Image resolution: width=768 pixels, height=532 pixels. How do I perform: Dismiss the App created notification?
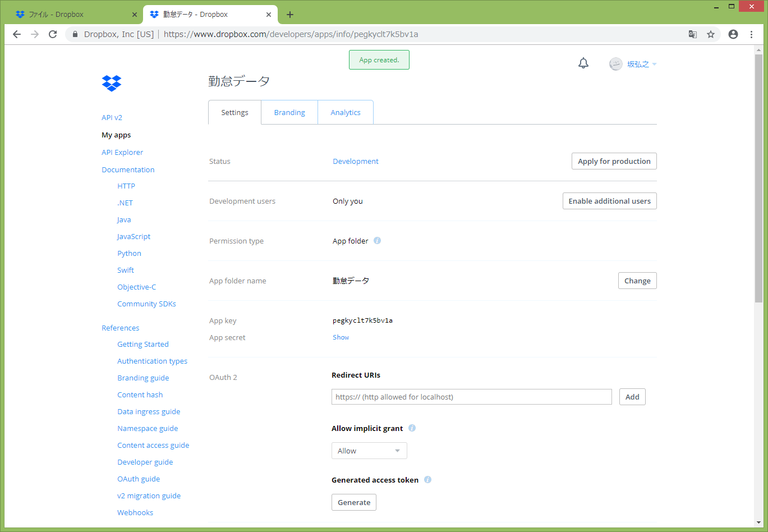pyautogui.click(x=379, y=60)
